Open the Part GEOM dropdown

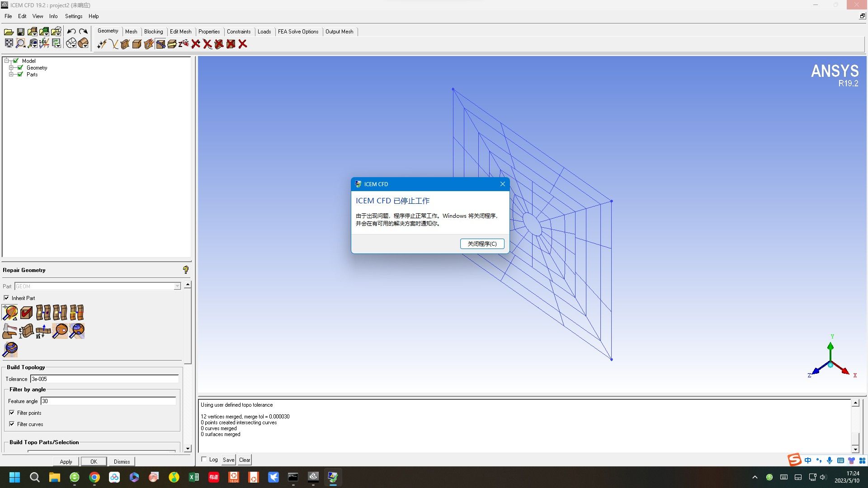177,286
